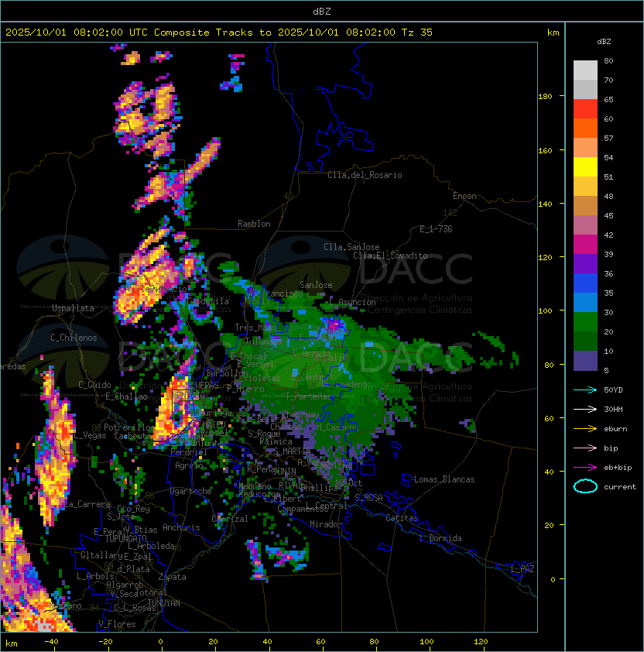644x652 pixels.
Task: Click the 'Potrerillos' map label
Action: pyautogui.click(x=129, y=427)
